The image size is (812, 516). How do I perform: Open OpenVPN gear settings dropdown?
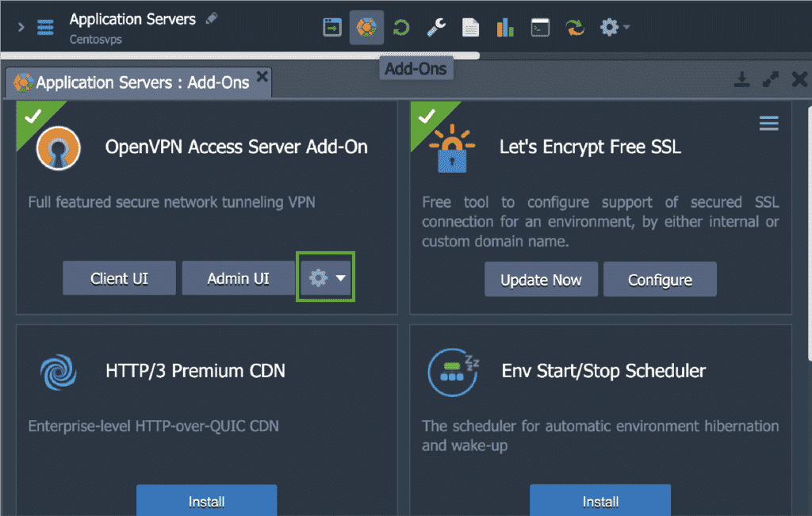coord(326,278)
